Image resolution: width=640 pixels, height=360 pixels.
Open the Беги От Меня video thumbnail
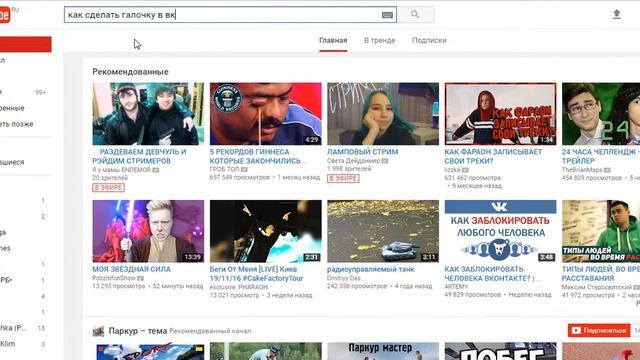(266, 231)
